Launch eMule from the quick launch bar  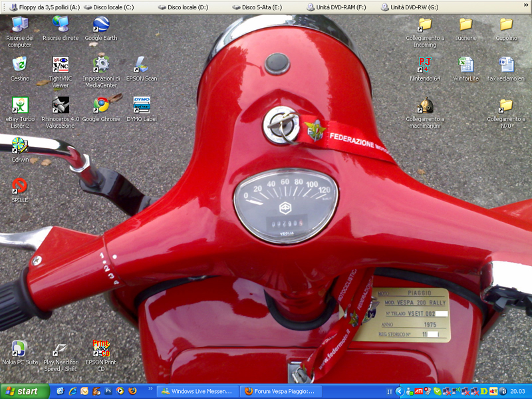pyautogui.click(x=96, y=391)
